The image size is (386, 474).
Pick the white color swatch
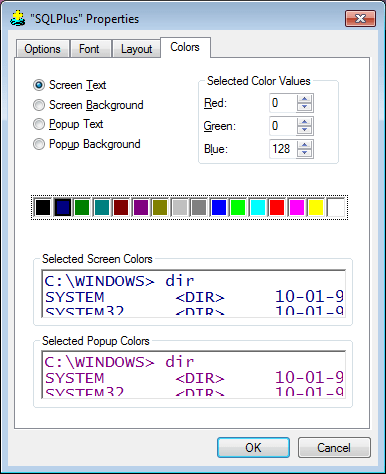tap(336, 207)
